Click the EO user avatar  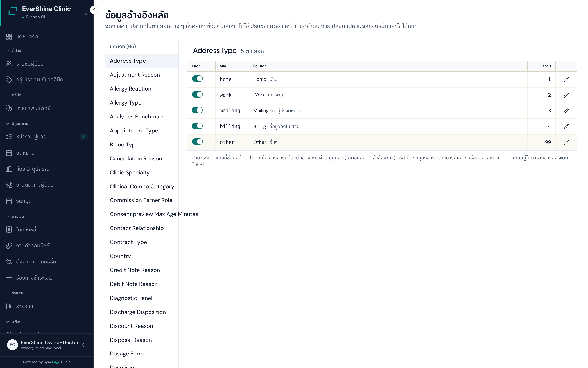[12, 345]
